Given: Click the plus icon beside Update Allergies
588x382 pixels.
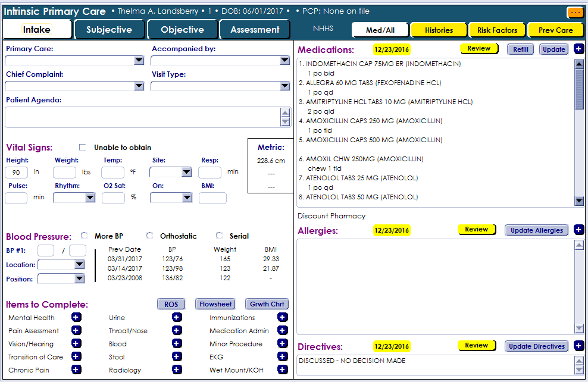Looking at the screenshot, I should pyautogui.click(x=579, y=230).
